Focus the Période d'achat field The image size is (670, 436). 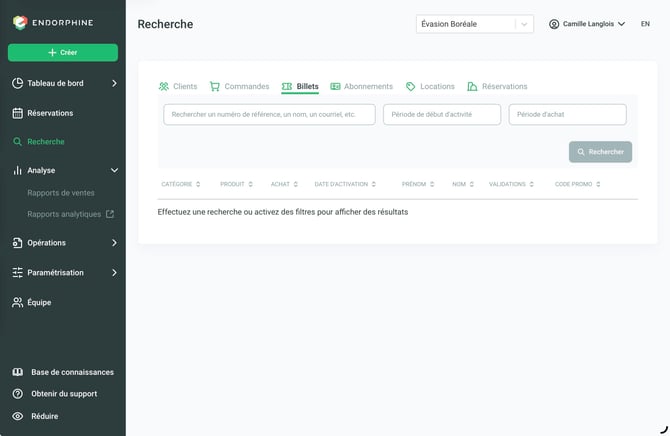tap(567, 115)
